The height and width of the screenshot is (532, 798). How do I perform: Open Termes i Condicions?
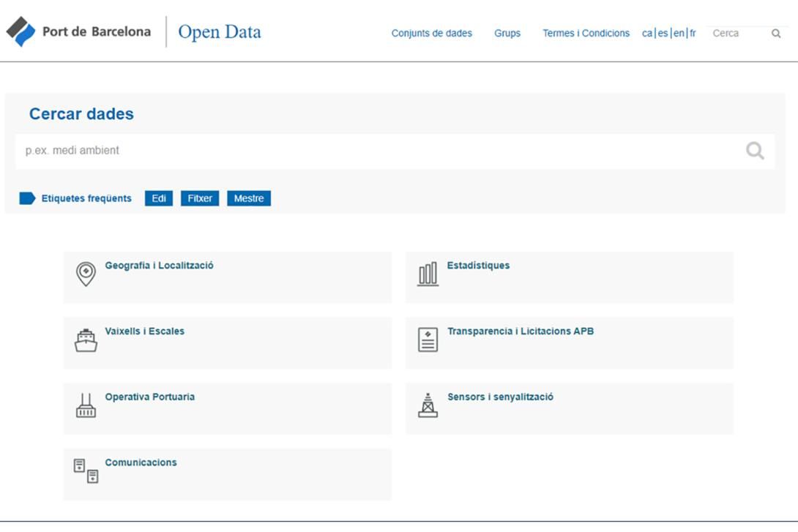pos(586,33)
